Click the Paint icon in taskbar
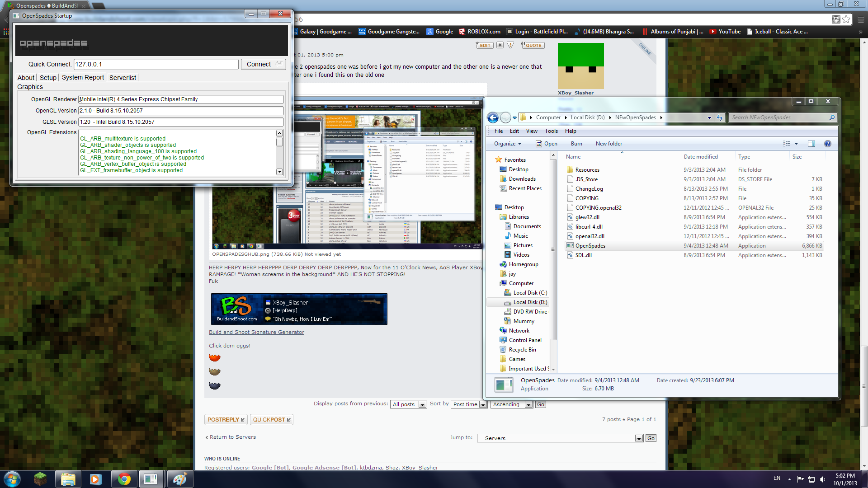 point(179,479)
